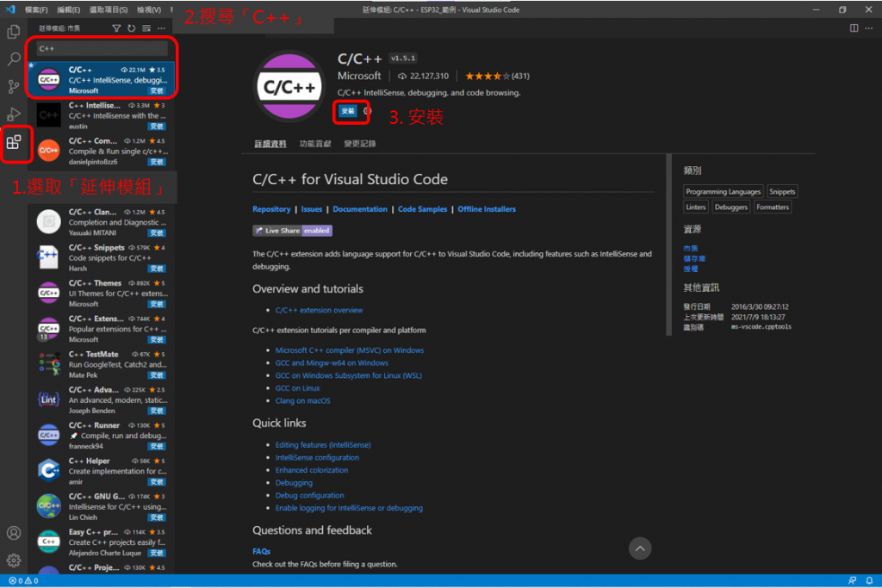Viewport: 882px width, 588px height.
Task: Open the Offline Installers link
Action: (487, 209)
